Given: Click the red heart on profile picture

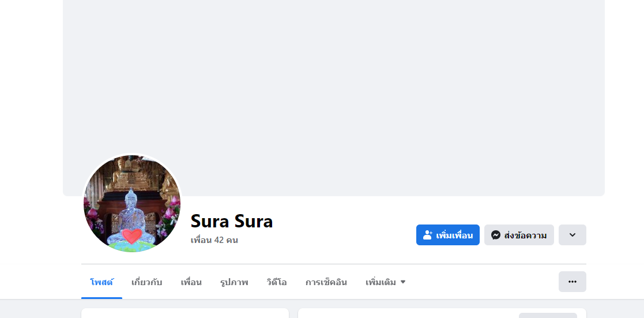Looking at the screenshot, I should click(x=132, y=236).
